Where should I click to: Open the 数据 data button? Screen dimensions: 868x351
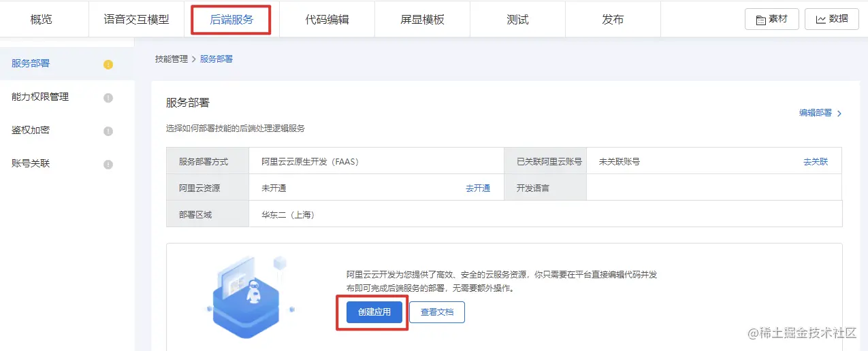click(x=831, y=19)
